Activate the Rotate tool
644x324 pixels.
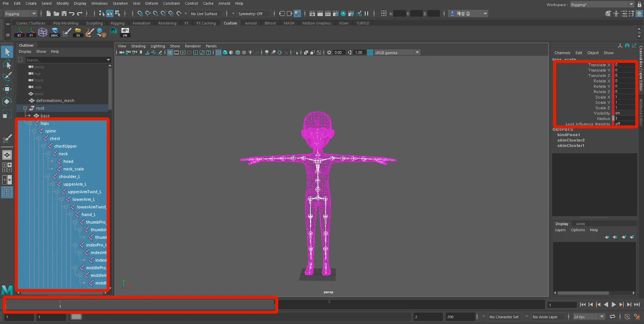[x=7, y=101]
